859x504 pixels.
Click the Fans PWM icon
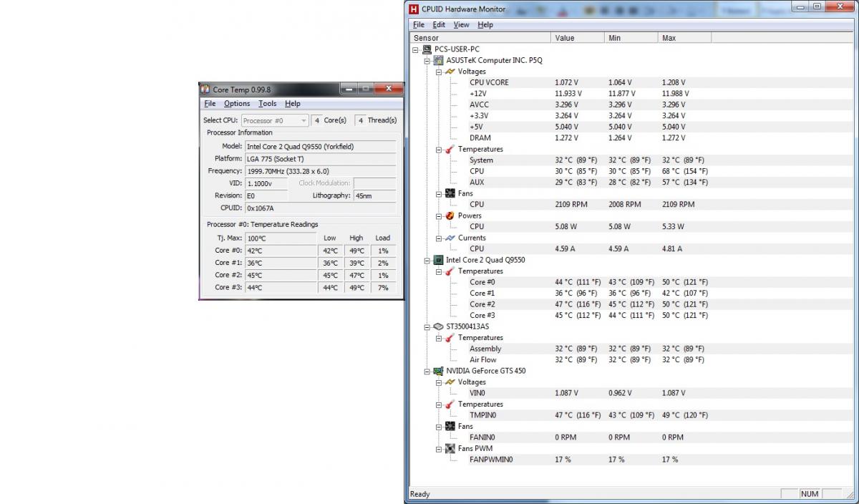tap(450, 449)
